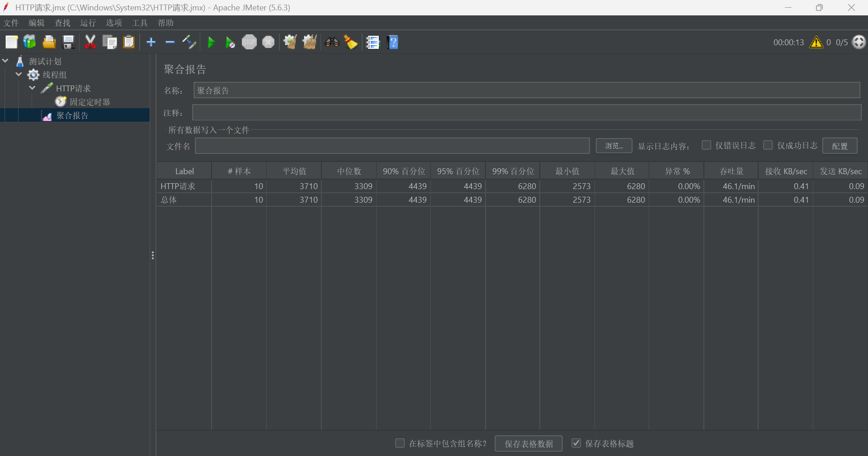Screen dimensions: 868x456
Task: Click the 浏览 button to choose a file
Action: tap(613, 145)
